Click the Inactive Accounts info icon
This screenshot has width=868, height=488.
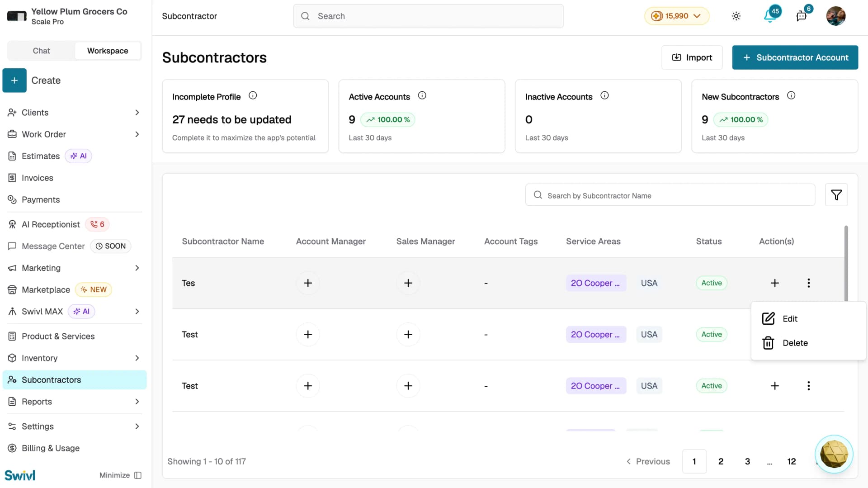[604, 95]
